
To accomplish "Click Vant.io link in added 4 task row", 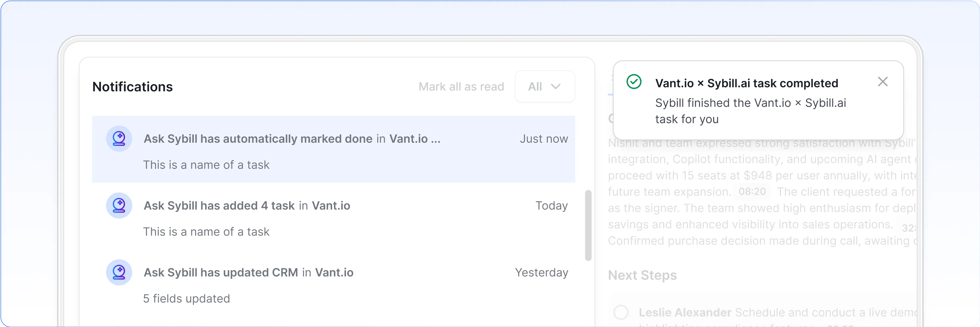I will tap(331, 206).
